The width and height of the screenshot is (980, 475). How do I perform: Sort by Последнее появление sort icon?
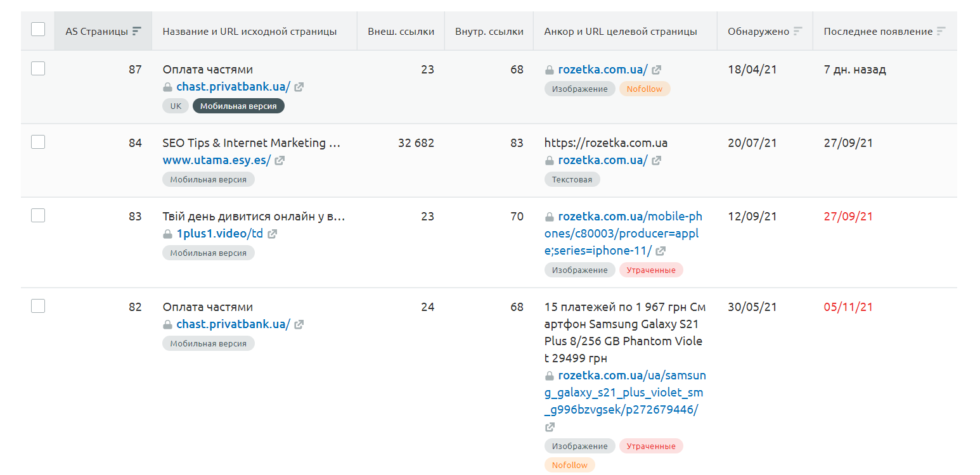click(x=941, y=31)
